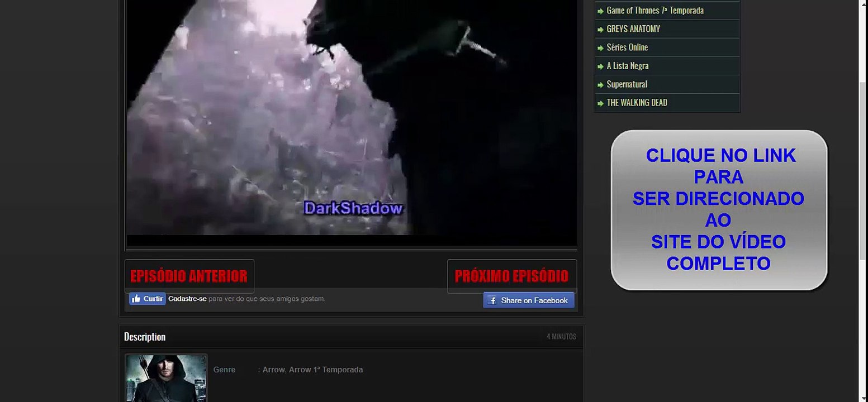This screenshot has height=402, width=868.
Task: Share the episode with Share on Facebook
Action: pyautogui.click(x=529, y=300)
